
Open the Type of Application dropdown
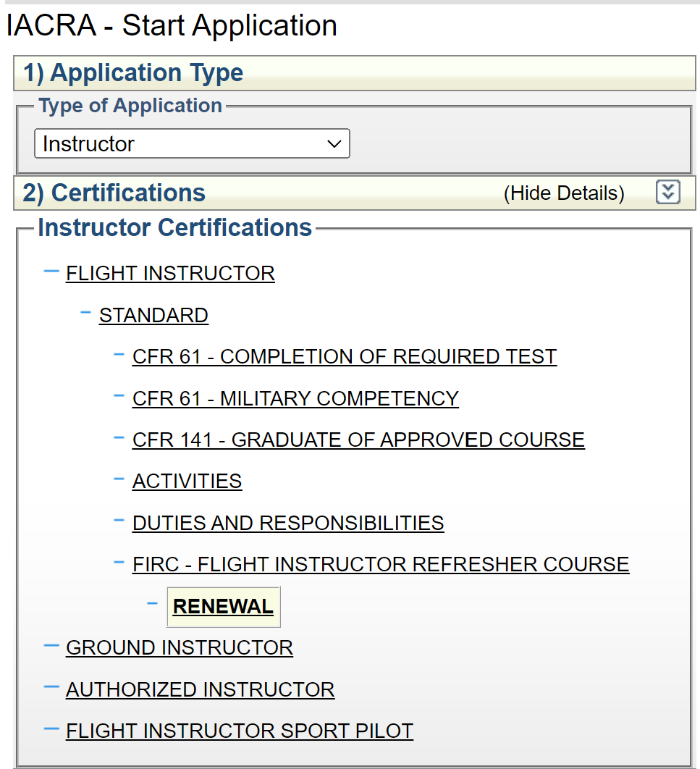click(x=192, y=143)
